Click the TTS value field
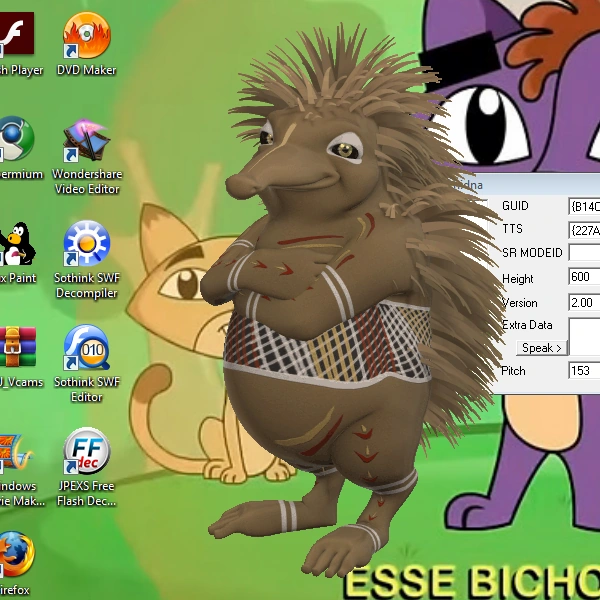 (584, 230)
